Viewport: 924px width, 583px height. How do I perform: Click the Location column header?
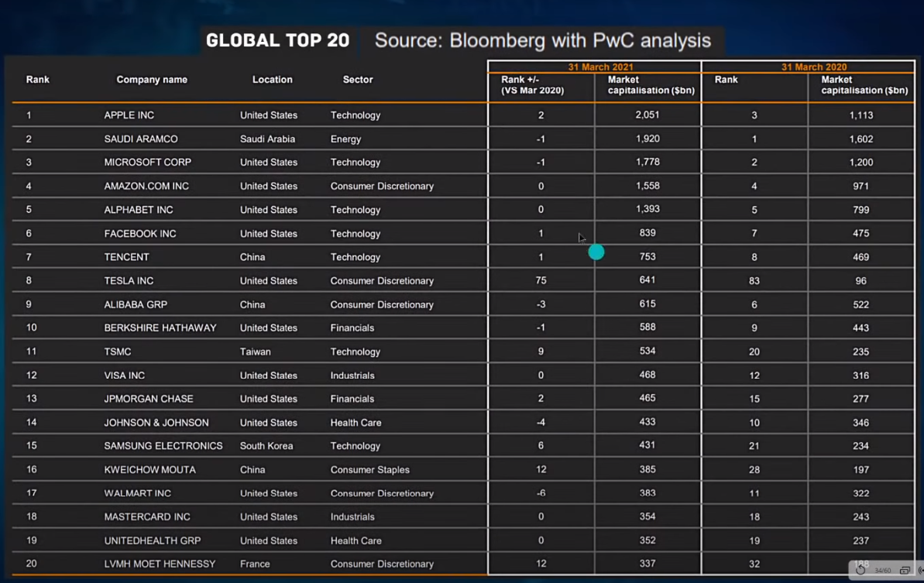(273, 80)
